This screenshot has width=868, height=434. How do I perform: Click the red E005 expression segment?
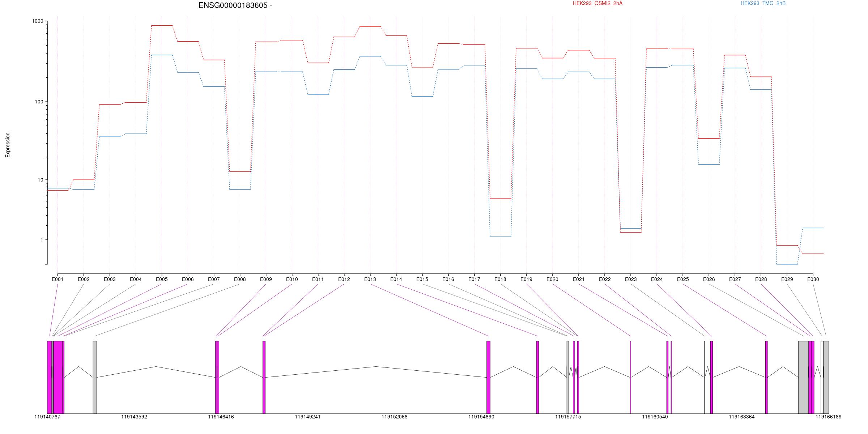pyautogui.click(x=162, y=26)
